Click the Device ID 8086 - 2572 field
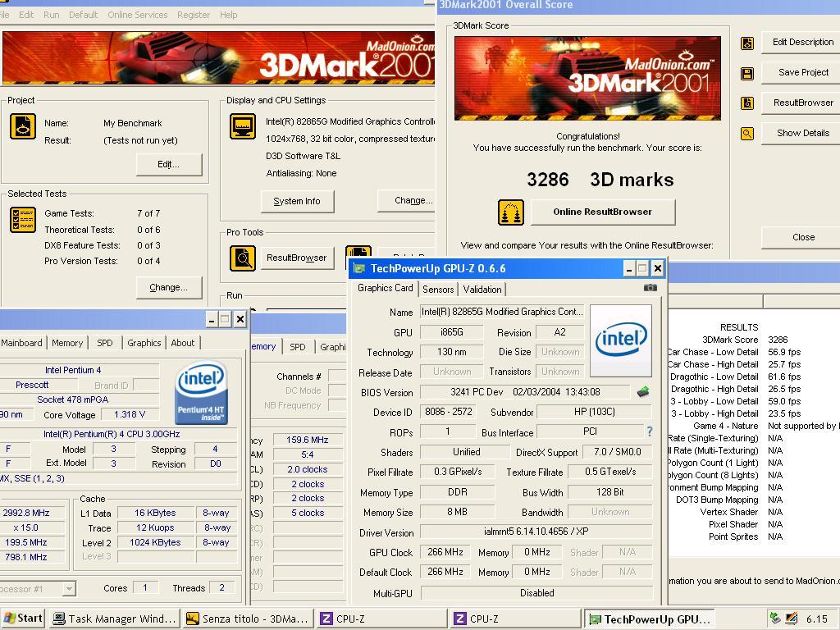Viewport: 840px width, 630px height. point(448,412)
